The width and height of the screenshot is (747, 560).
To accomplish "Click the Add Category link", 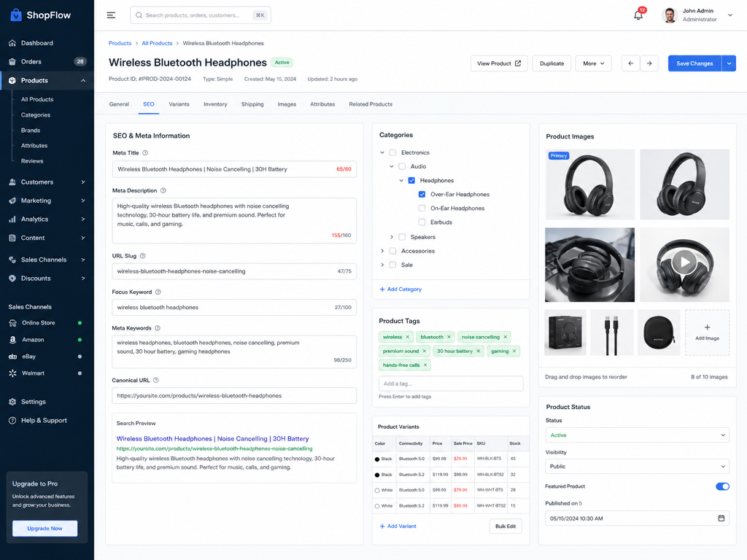I will 400,289.
